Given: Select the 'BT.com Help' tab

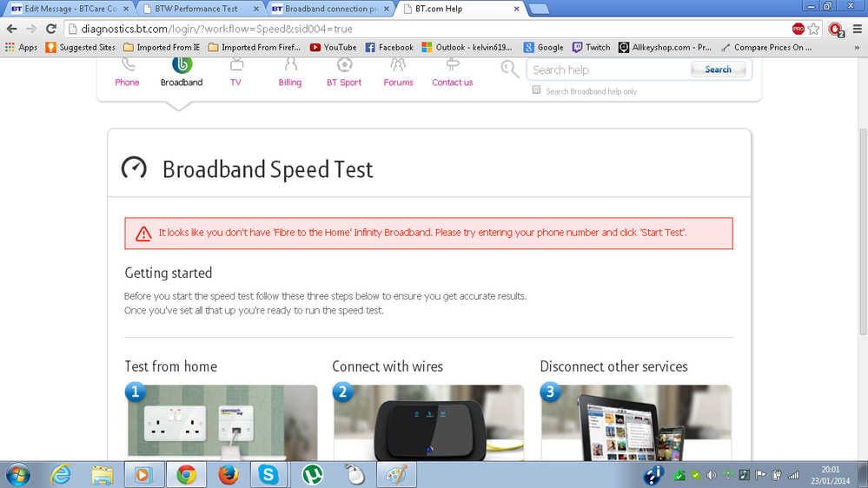Looking at the screenshot, I should 460,9.
